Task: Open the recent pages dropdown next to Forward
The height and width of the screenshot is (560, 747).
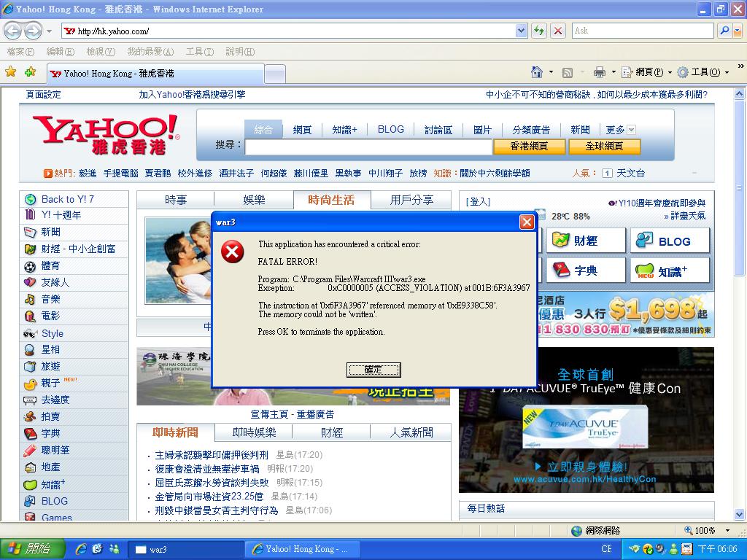Action: click(x=49, y=31)
